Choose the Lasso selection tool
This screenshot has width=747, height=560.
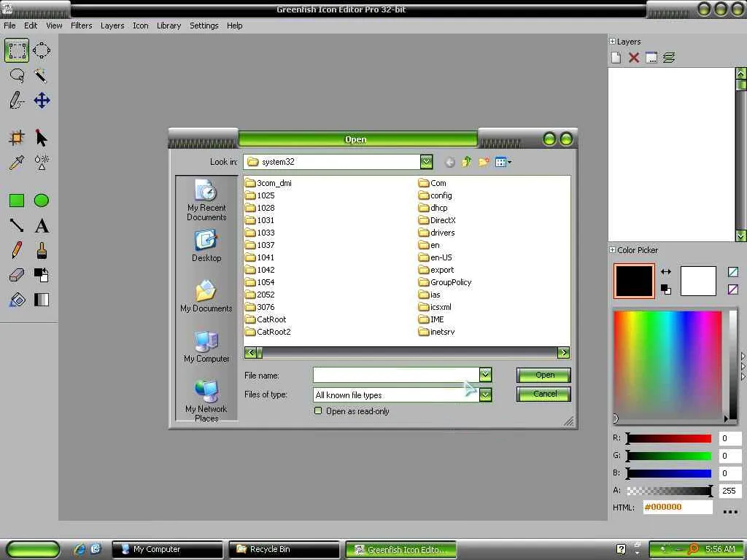17,76
